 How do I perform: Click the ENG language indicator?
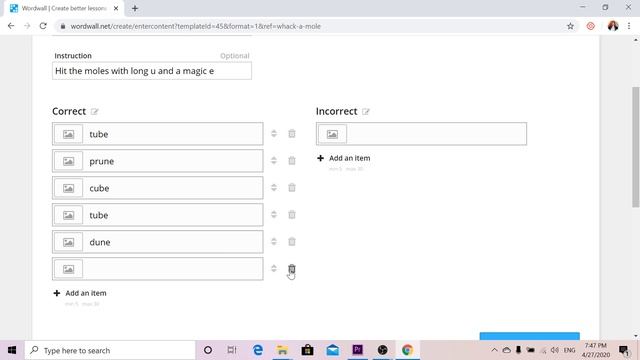(569, 350)
